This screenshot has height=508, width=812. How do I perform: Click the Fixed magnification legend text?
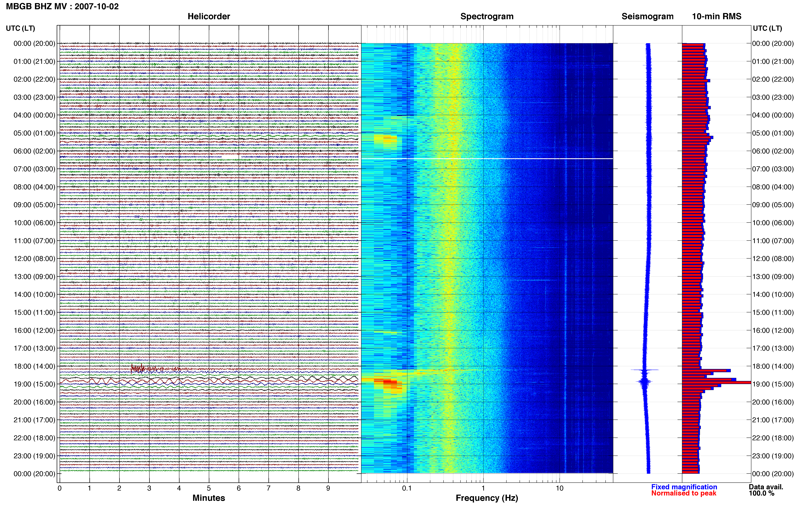tap(684, 487)
